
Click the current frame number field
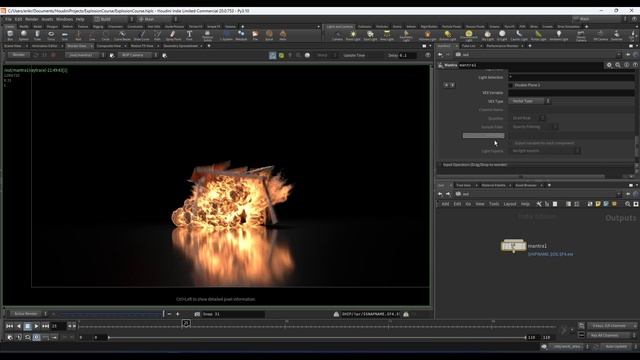point(58,326)
